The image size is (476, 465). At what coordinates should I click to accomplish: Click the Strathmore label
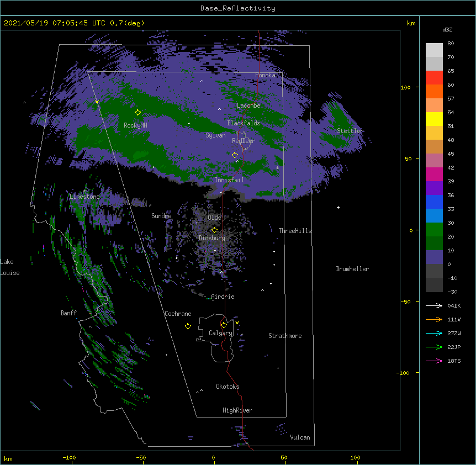click(x=285, y=336)
